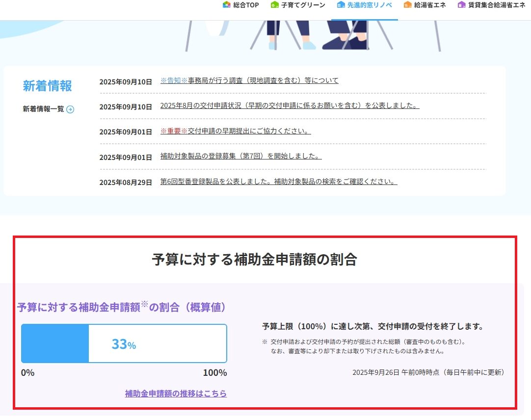The width and height of the screenshot is (531, 420).
Task: Click the orange 給湯省エネ icon
Action: coord(407,5)
